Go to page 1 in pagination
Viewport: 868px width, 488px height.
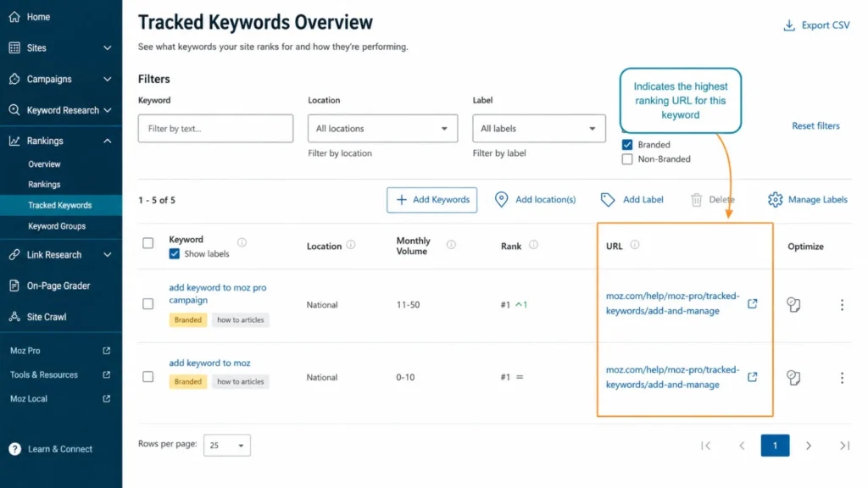coord(775,446)
